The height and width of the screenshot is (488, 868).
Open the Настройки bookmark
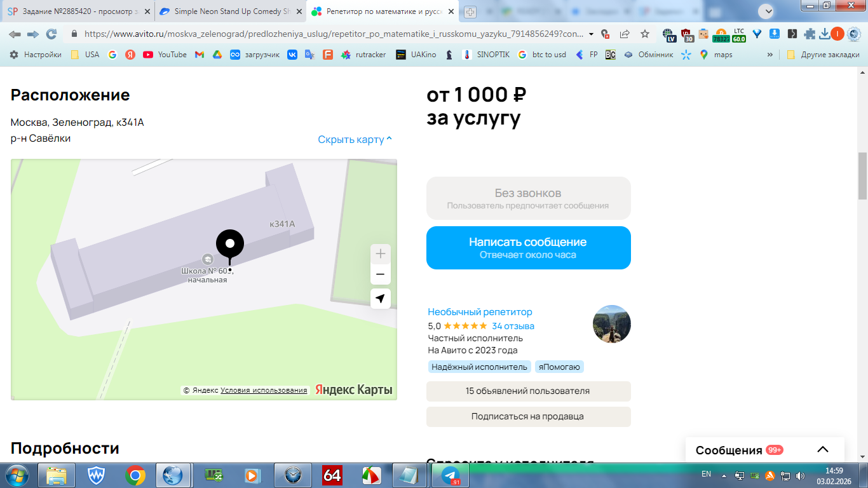[x=36, y=55]
